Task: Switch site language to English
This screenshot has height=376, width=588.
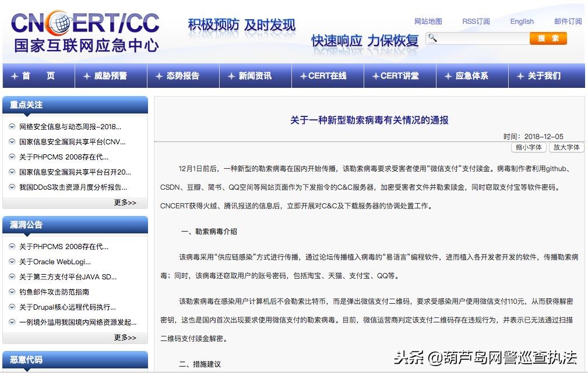Action: (522, 22)
